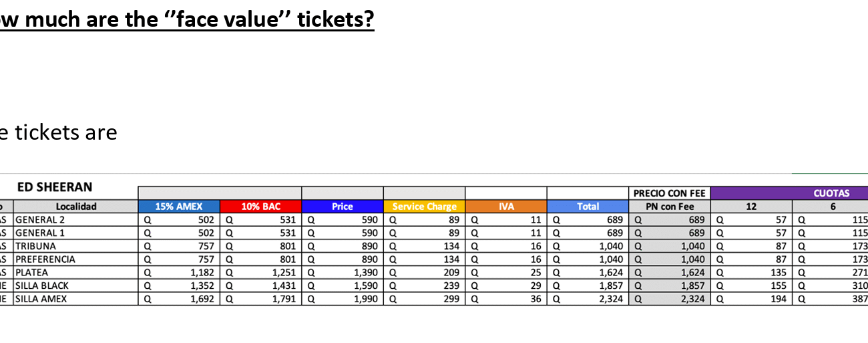
Task: Select the PN con Fee subheader
Action: point(670,207)
